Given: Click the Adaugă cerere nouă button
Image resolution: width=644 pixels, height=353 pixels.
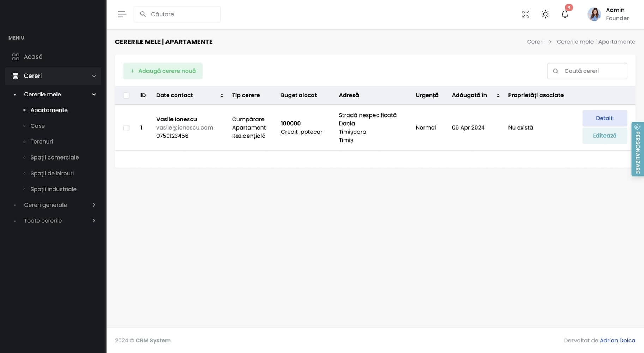Looking at the screenshot, I should [x=163, y=71].
